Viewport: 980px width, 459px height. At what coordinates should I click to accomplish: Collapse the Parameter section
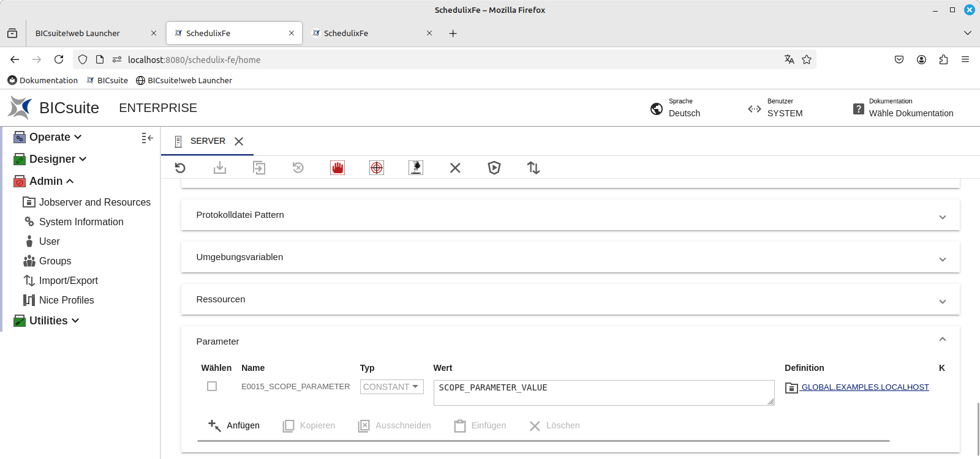tap(942, 340)
